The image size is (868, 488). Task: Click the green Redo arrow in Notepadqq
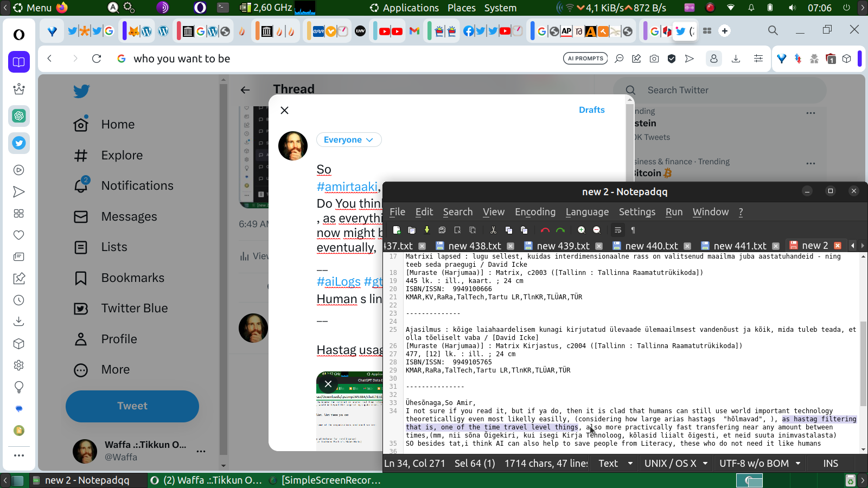pyautogui.click(x=560, y=230)
